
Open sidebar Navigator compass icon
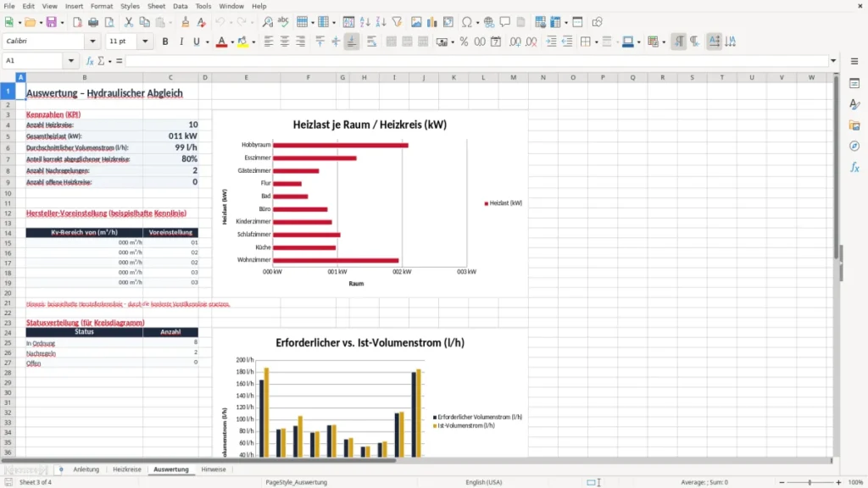click(854, 146)
